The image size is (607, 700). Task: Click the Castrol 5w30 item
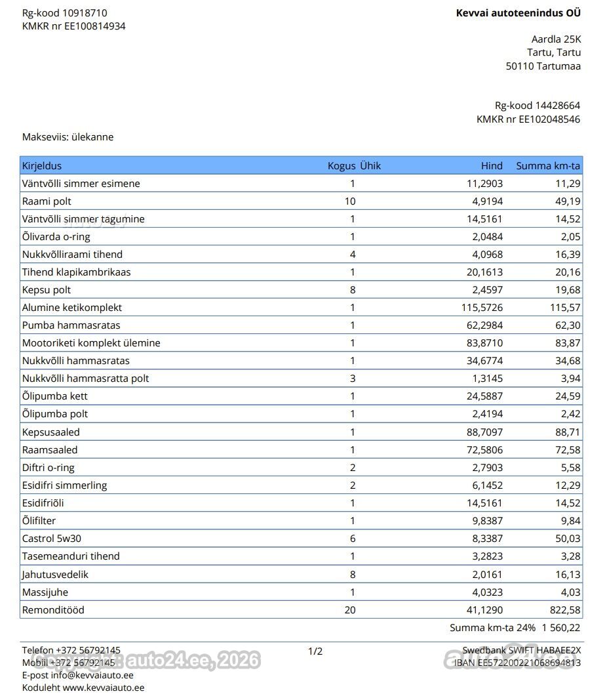click(52, 539)
